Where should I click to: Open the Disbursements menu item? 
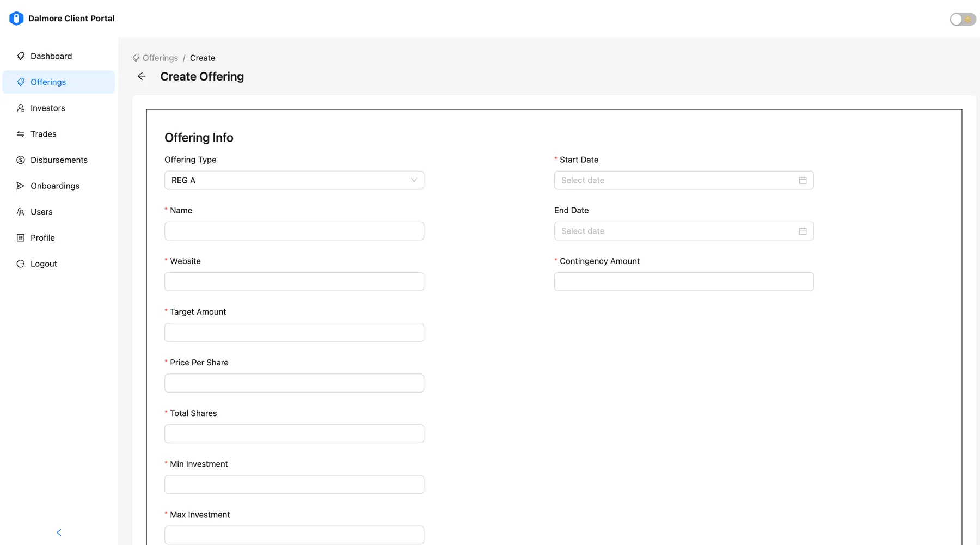(59, 160)
